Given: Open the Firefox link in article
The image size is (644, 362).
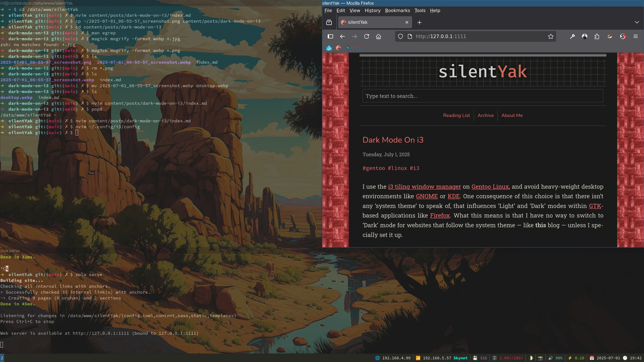Looking at the screenshot, I should [x=440, y=216].
